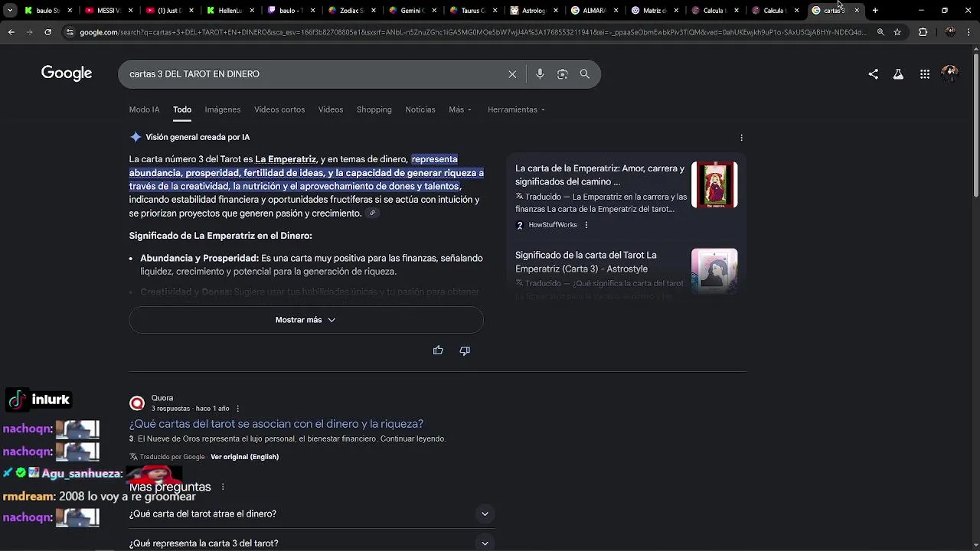The image size is (980, 551).
Task: Click the browser address bar URL
Action: coord(473,32)
